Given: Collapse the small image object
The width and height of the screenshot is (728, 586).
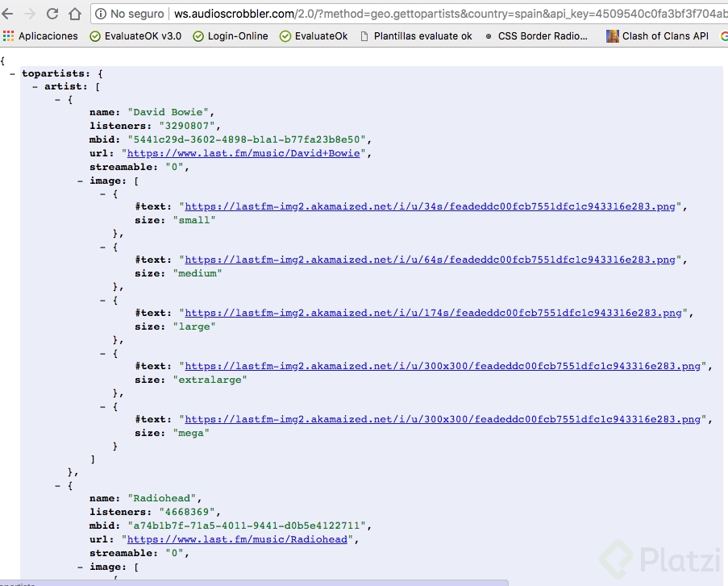Looking at the screenshot, I should (x=102, y=193).
